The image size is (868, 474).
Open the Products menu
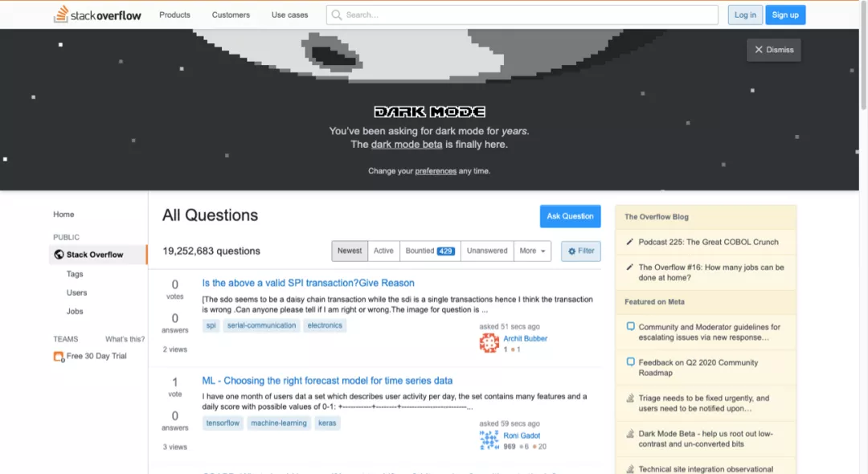click(174, 15)
